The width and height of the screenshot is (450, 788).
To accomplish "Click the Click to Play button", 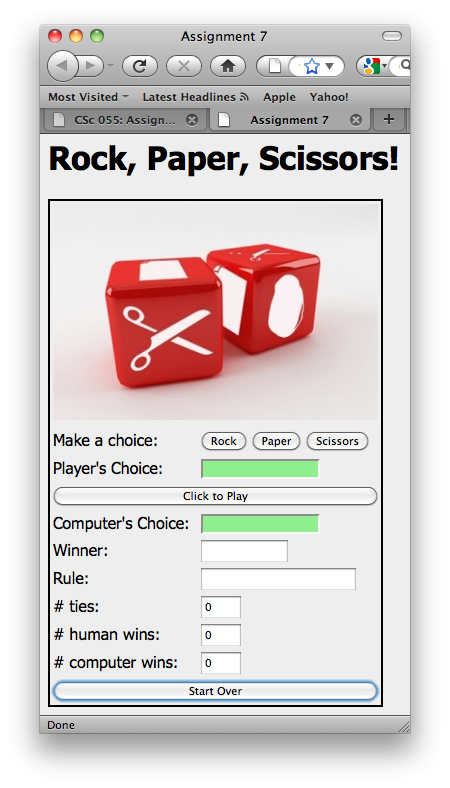I will click(x=215, y=496).
